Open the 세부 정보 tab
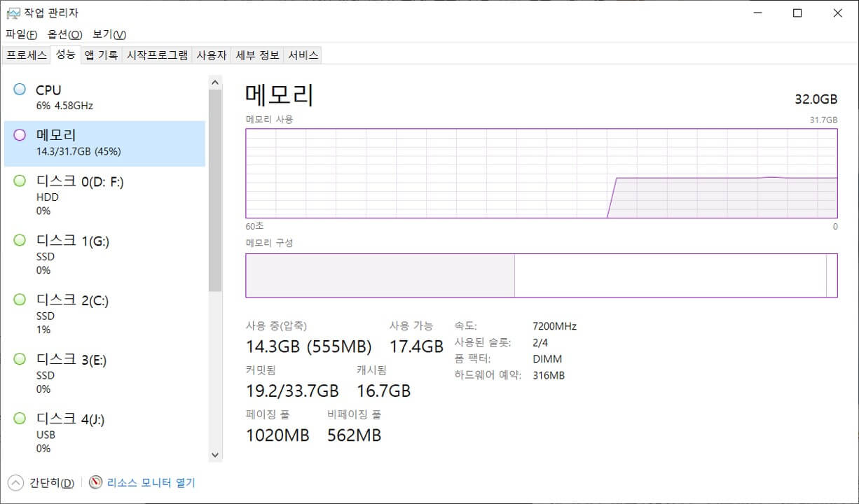 [257, 55]
